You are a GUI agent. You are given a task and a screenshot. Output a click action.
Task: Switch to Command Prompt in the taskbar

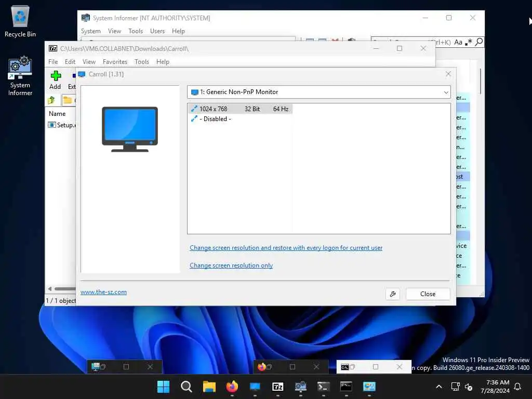point(346,387)
